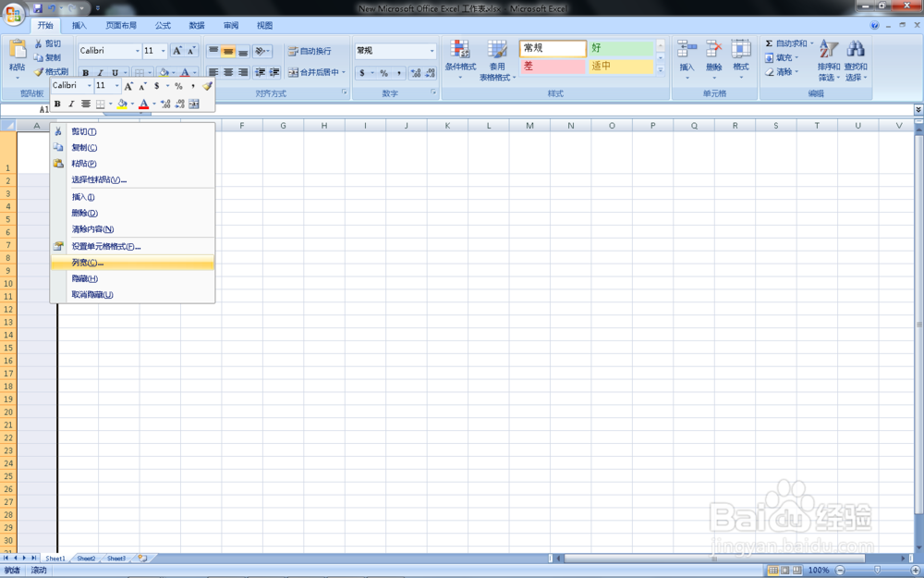Open the AutoSum (自动求和) dropdown arrow
This screenshot has width=924, height=578.
pos(811,43)
